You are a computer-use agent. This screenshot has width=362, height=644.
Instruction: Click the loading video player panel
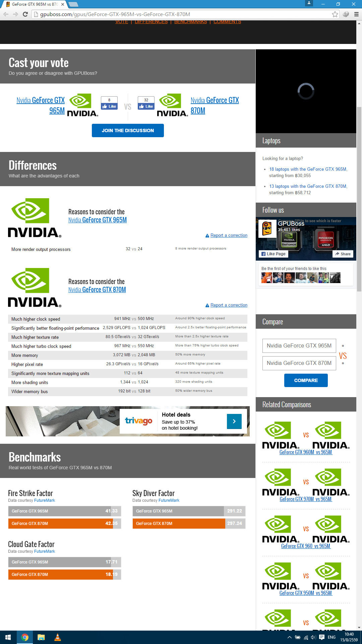tap(306, 91)
